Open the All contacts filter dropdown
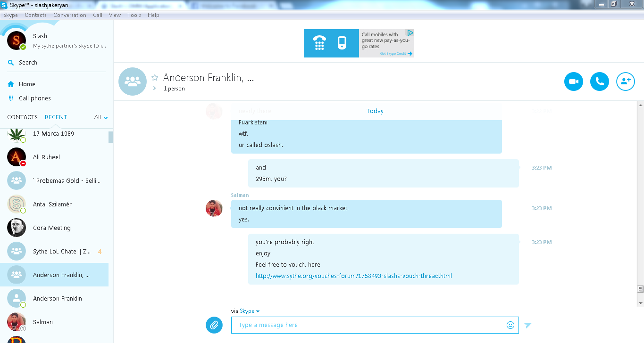Screen dimensions: 644x343 click(101, 117)
